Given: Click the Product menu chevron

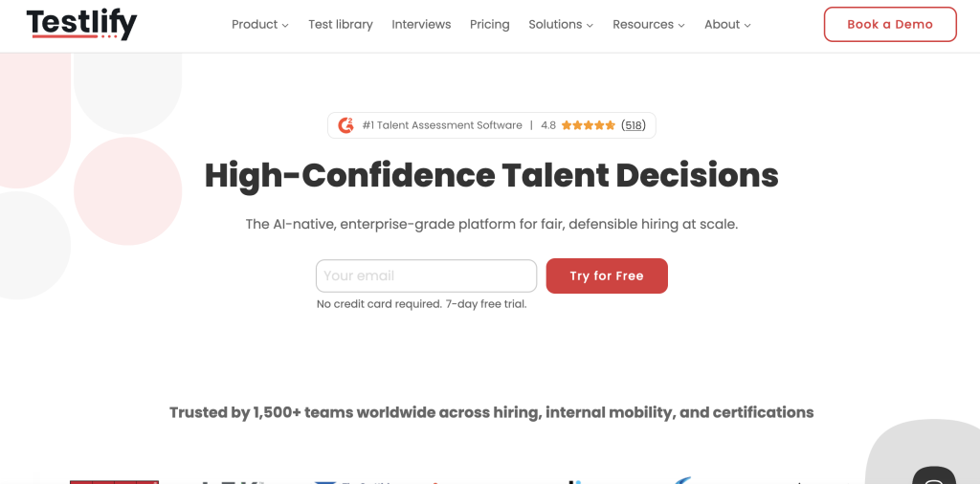Looking at the screenshot, I should pyautogui.click(x=285, y=26).
